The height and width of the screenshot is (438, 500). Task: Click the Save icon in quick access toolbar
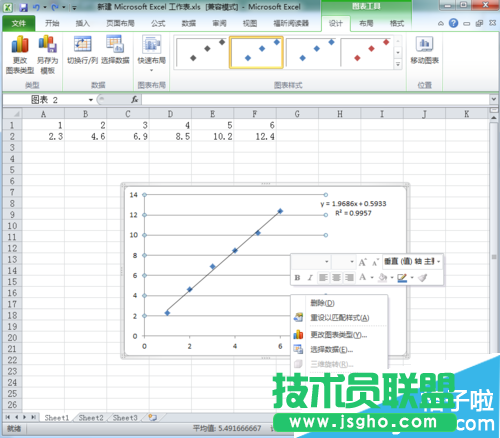[23, 7]
